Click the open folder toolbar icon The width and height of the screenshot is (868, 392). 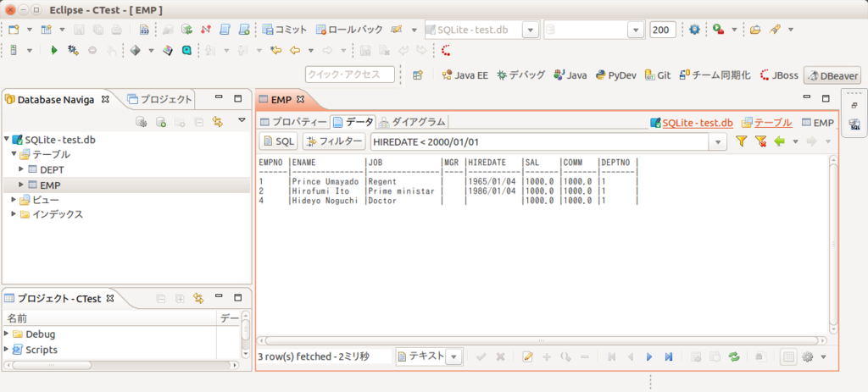[754, 30]
